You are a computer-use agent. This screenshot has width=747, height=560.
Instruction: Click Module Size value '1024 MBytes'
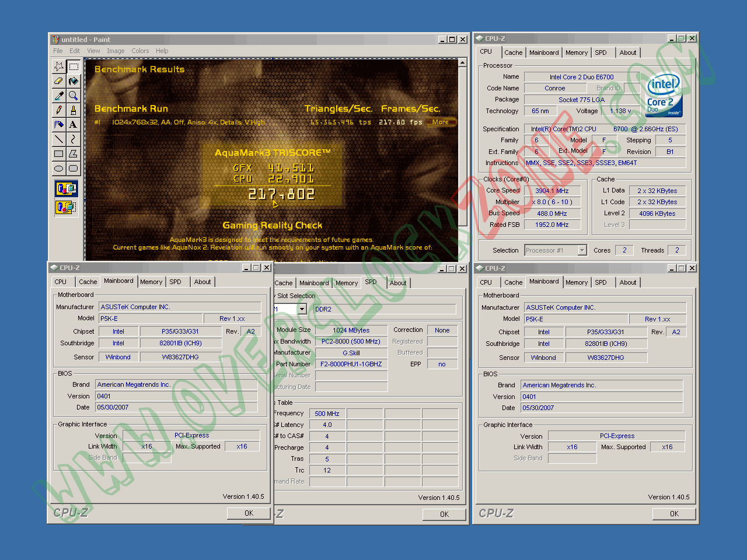click(351, 330)
